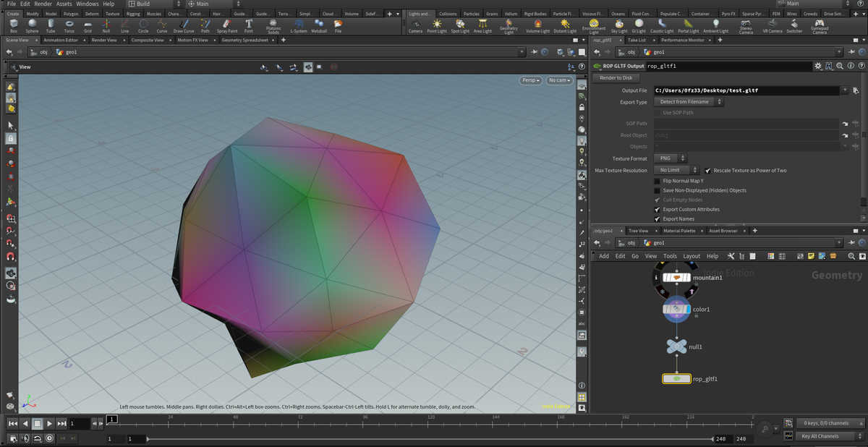Viewport: 868px width, 447px height.
Task: Open the Texture Format PNG dropdown
Action: 670,158
